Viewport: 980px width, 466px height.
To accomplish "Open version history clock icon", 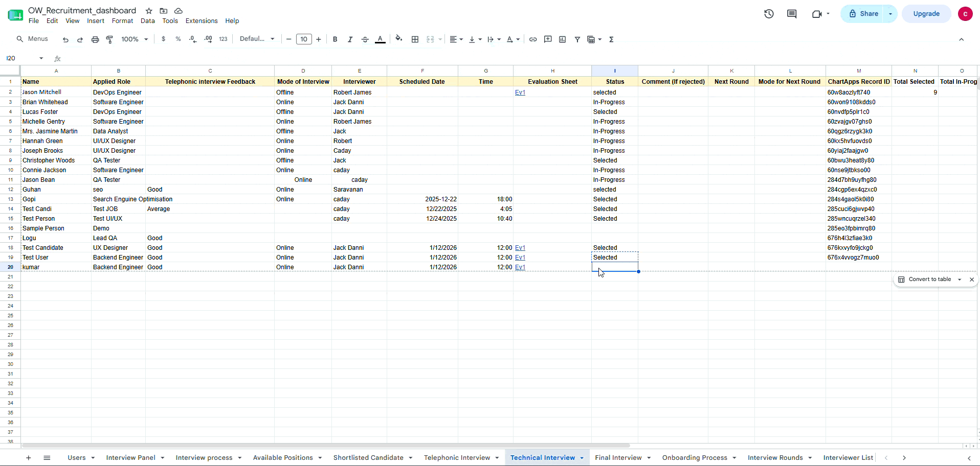I will coord(769,14).
